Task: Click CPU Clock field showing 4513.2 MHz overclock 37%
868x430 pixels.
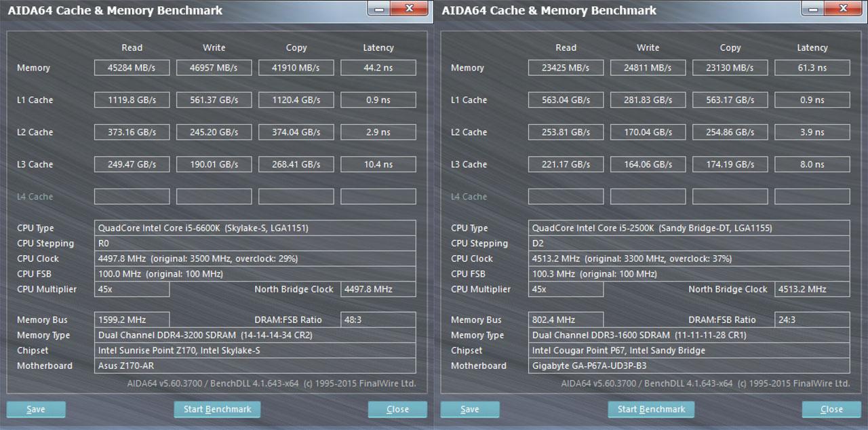Action: (x=689, y=258)
